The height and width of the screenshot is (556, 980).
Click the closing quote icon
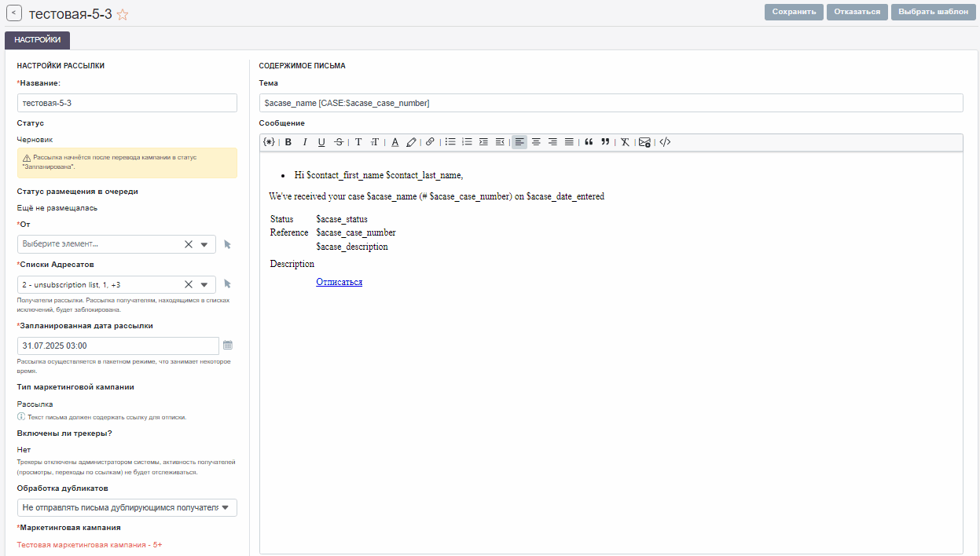605,142
